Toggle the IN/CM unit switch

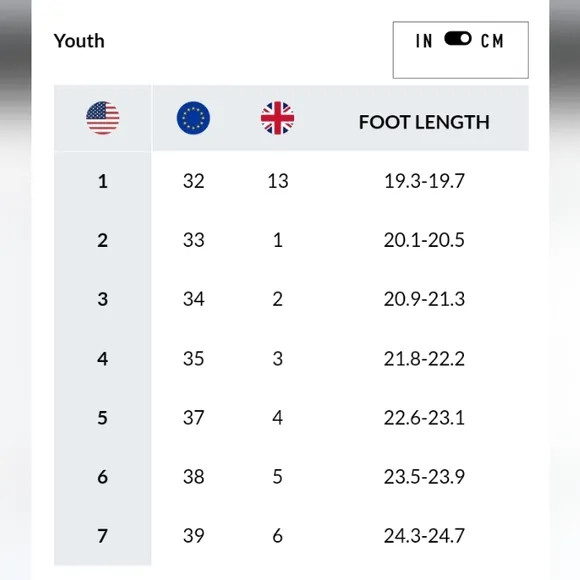tap(458, 38)
